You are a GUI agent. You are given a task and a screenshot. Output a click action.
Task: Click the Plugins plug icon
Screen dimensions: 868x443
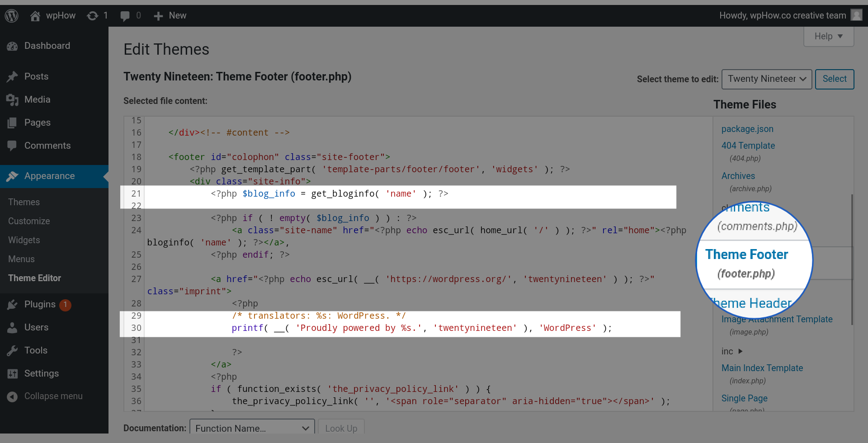pyautogui.click(x=12, y=305)
